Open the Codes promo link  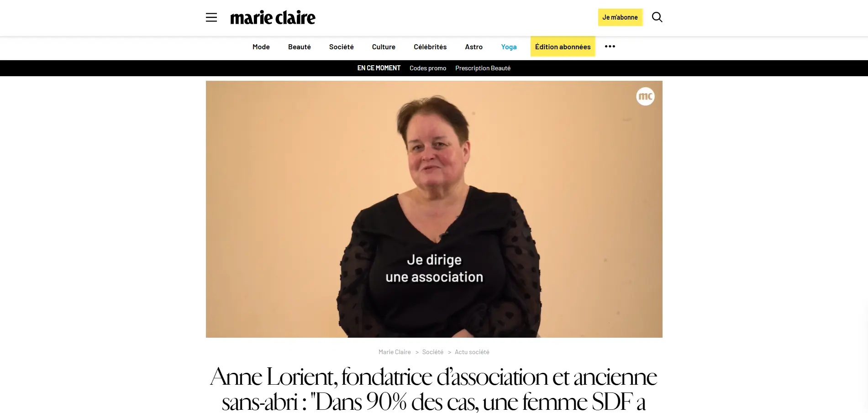(x=428, y=68)
